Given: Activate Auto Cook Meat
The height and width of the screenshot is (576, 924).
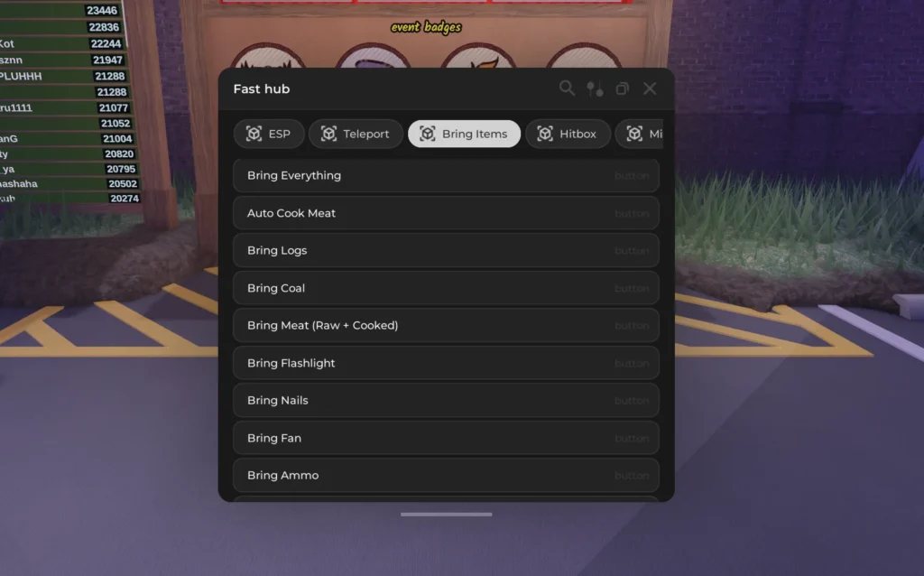Looking at the screenshot, I should pos(446,213).
